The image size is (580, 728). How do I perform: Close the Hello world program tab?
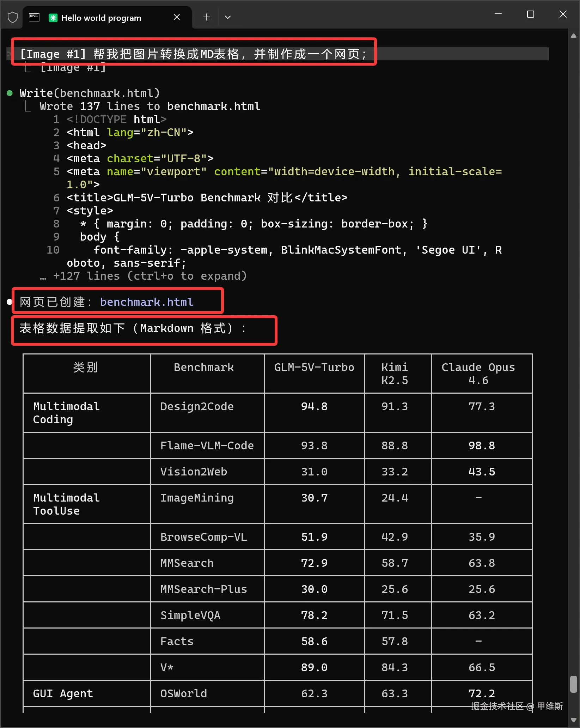(x=177, y=17)
